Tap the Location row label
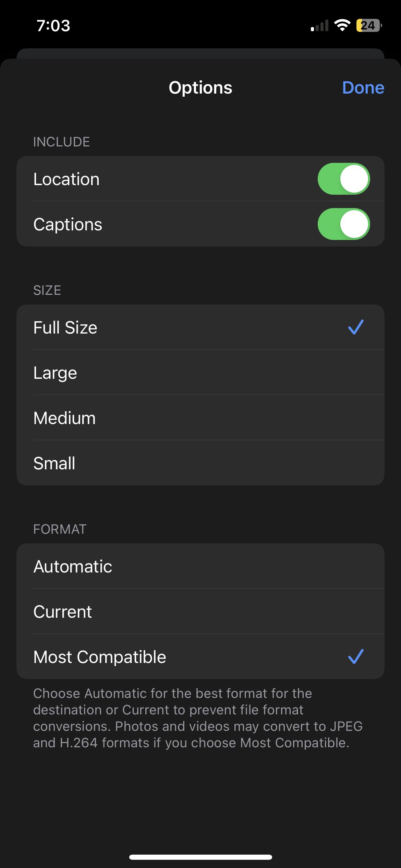Viewport: 401px width, 868px height. point(66,179)
